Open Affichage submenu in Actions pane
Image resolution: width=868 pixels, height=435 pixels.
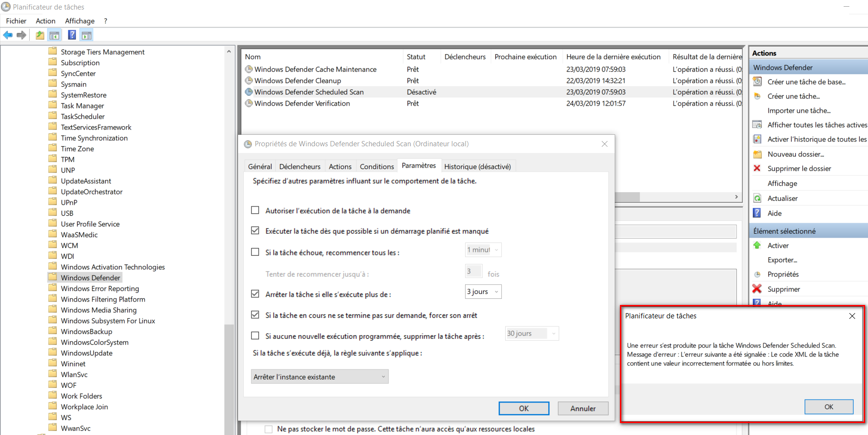782,184
